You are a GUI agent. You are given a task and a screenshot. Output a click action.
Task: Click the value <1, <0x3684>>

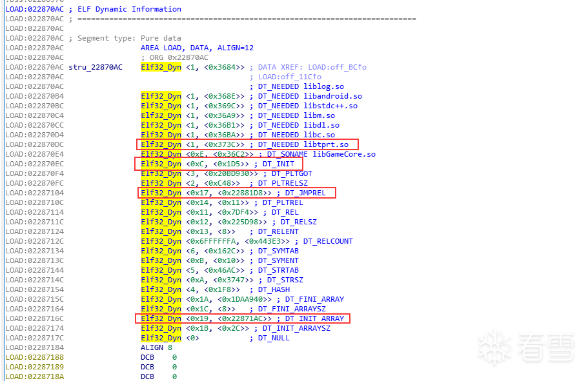click(215, 67)
